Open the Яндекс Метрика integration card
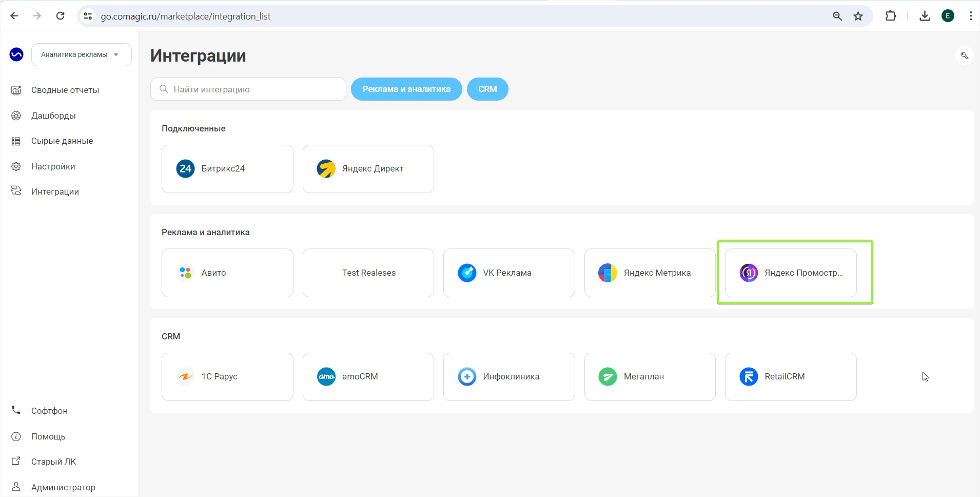The height and width of the screenshot is (497, 980). (x=650, y=273)
